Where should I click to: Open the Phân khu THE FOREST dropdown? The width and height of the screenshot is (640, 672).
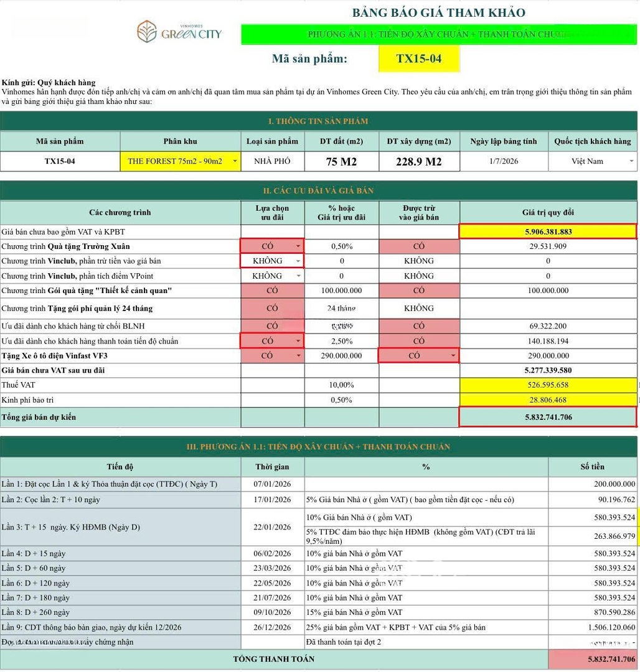click(x=235, y=162)
